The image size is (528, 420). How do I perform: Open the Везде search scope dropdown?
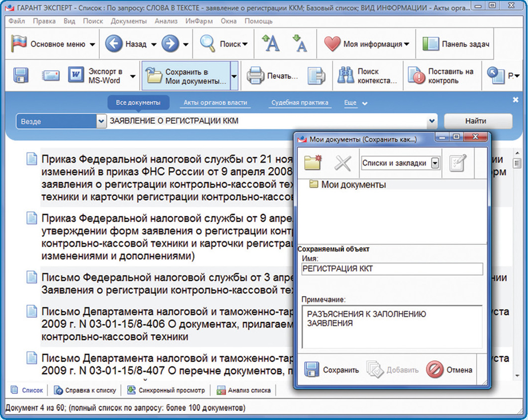(102, 122)
